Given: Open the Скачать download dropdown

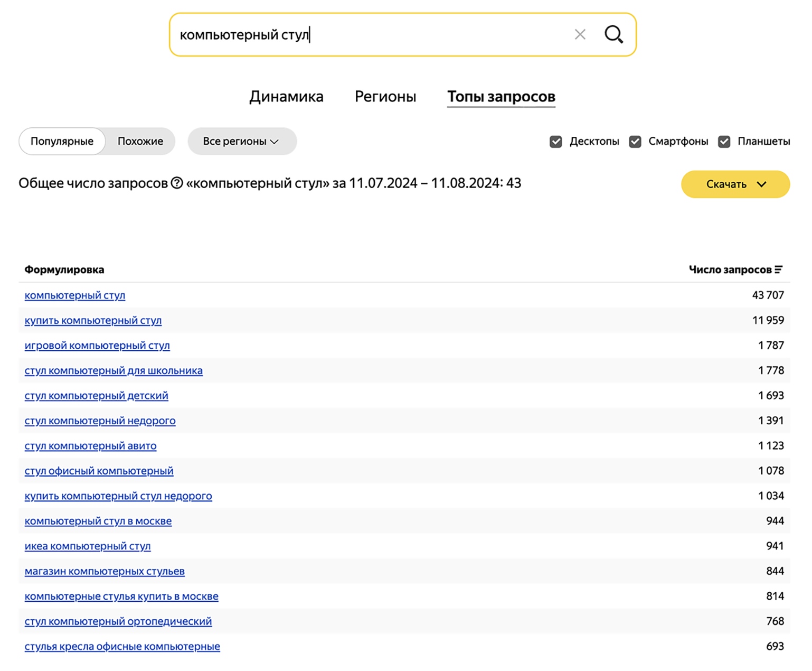Looking at the screenshot, I should [x=735, y=184].
